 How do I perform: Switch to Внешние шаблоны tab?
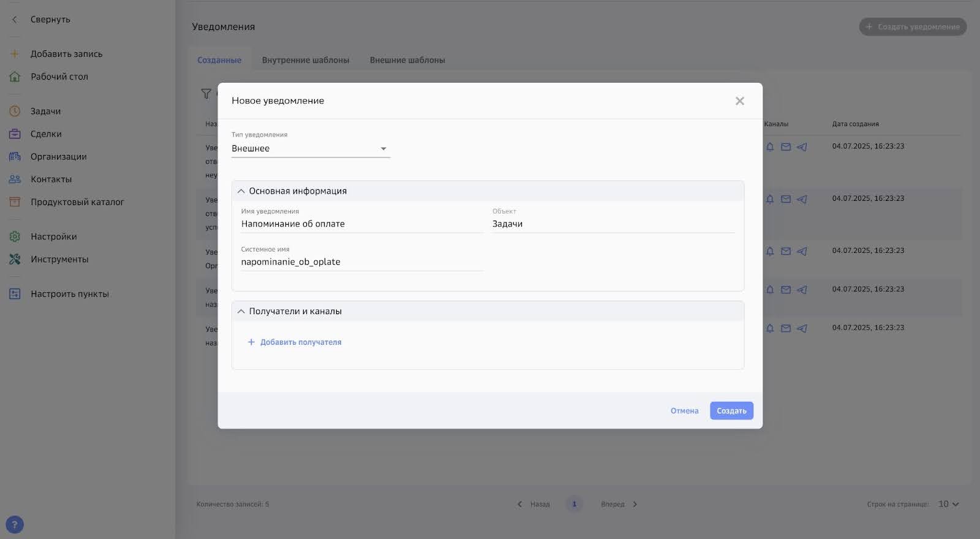(x=407, y=60)
